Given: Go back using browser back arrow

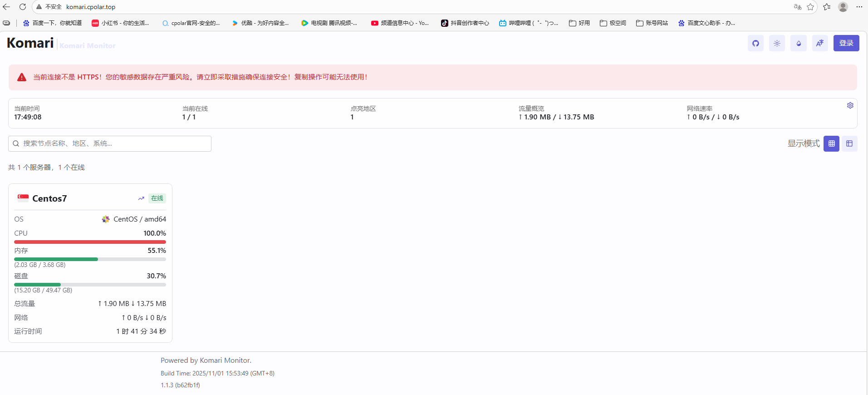Looking at the screenshot, I should click(x=6, y=7).
